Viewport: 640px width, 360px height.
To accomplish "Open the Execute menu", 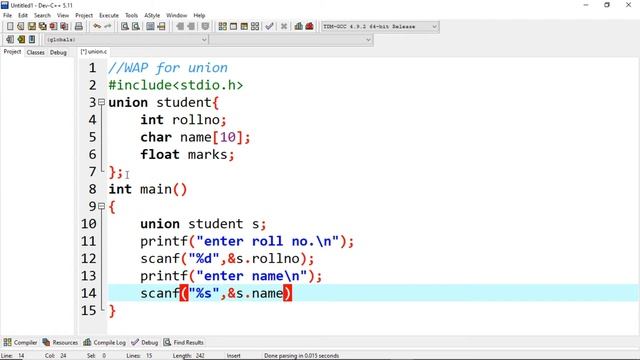I will (109, 16).
